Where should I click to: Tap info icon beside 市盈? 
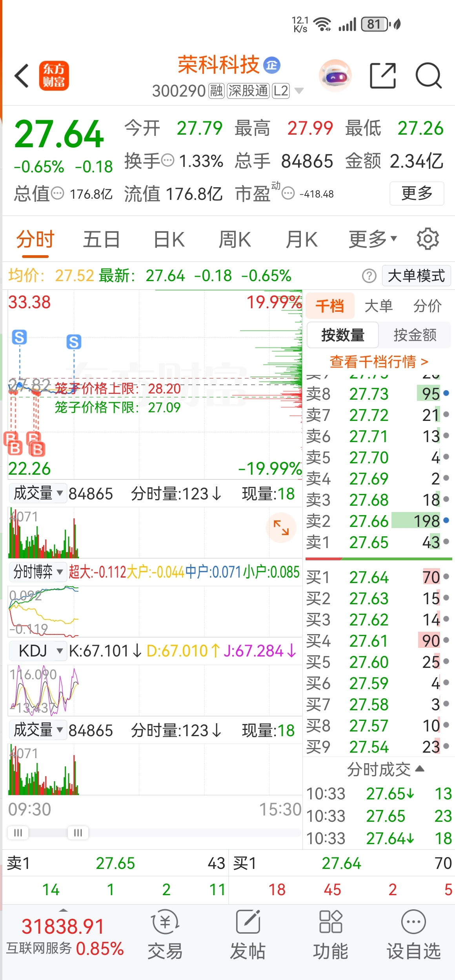pyautogui.click(x=288, y=193)
